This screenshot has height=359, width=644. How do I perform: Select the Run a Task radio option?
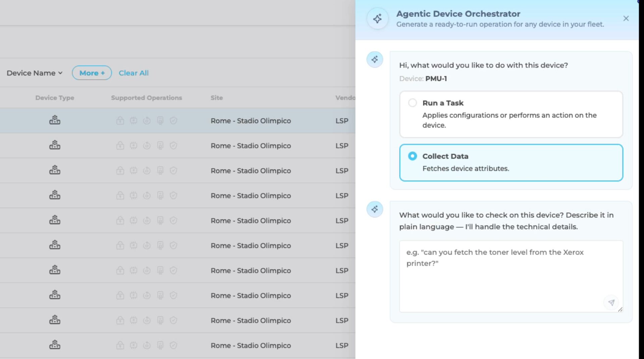point(413,103)
